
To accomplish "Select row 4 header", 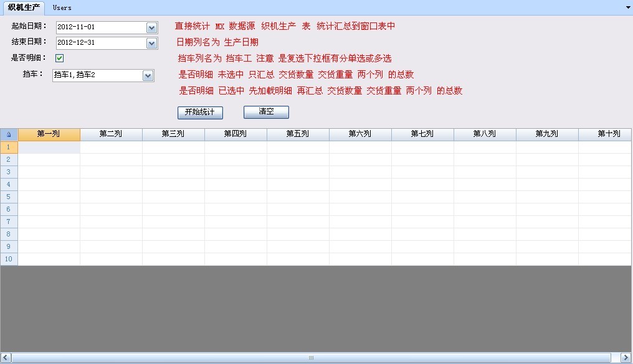I will [9, 185].
